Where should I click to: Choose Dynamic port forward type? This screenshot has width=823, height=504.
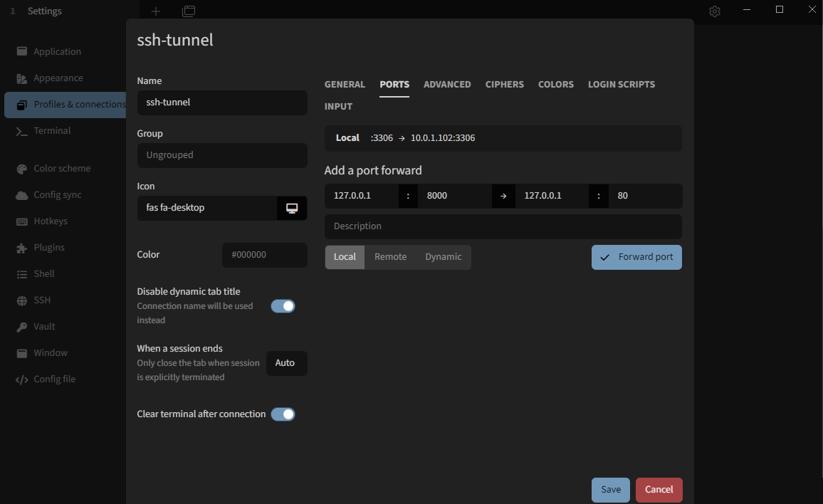[443, 257]
